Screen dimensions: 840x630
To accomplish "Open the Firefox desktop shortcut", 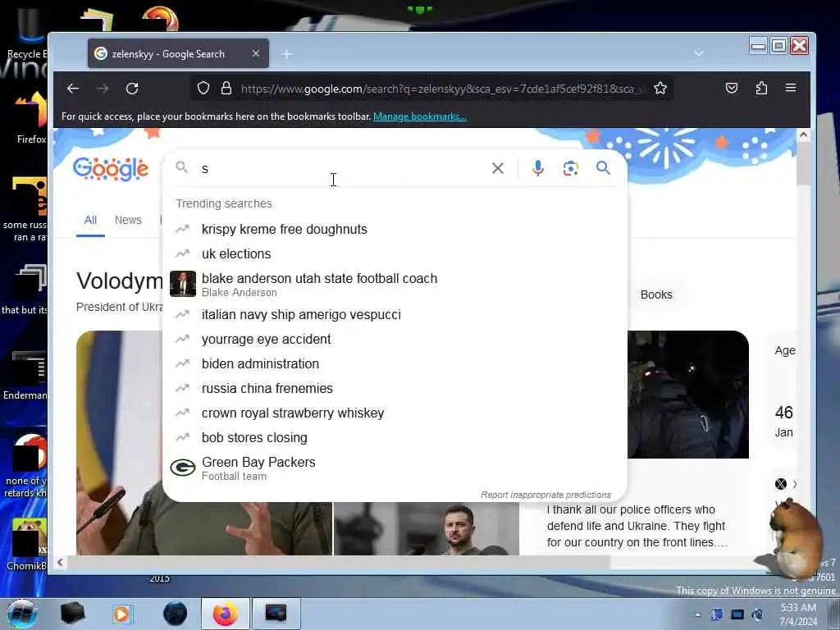I will tap(30, 118).
